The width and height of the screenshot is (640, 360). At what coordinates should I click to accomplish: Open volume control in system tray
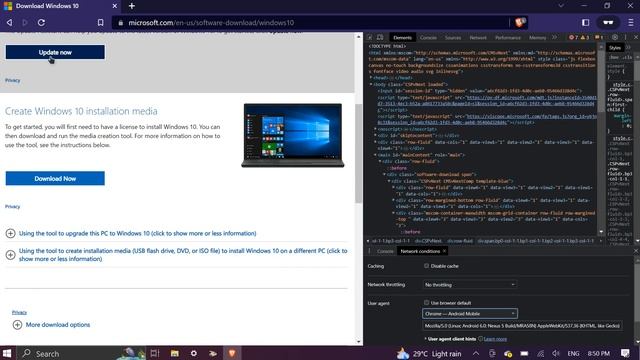pyautogui.click(x=556, y=353)
